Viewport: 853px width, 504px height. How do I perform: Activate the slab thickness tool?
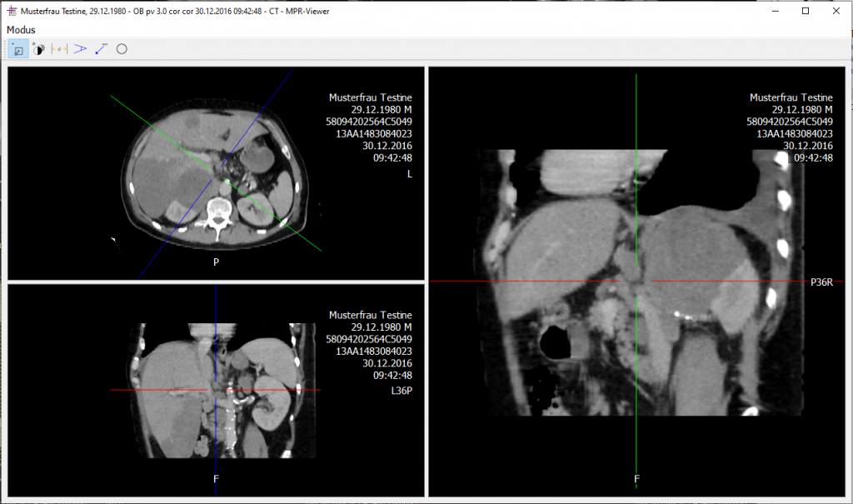[59, 49]
